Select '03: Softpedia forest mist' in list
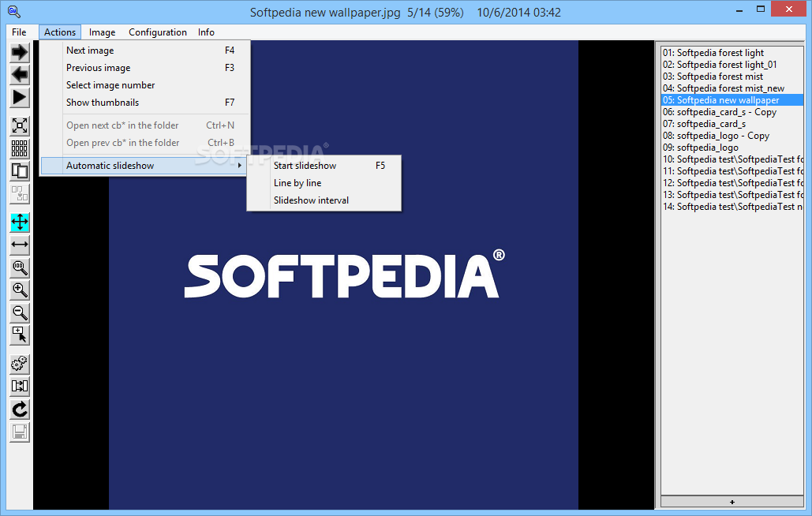 732,77
